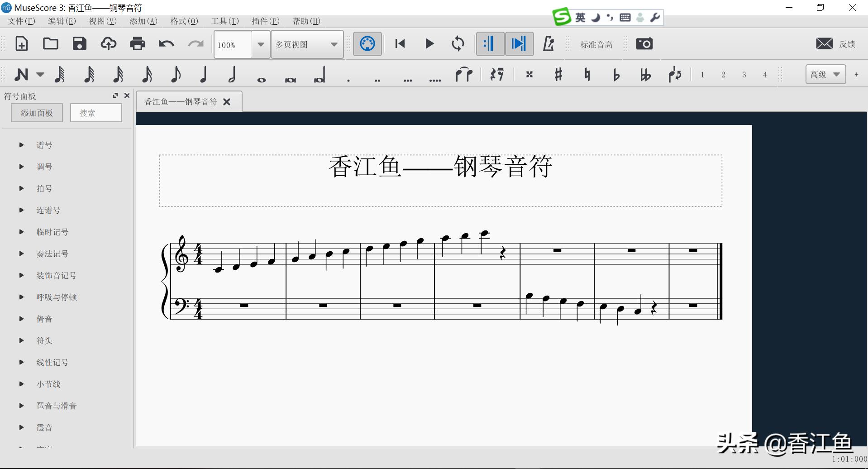Screen dimensions: 868x469
Task: Click the 搜索 palette search field
Action: 96,112
